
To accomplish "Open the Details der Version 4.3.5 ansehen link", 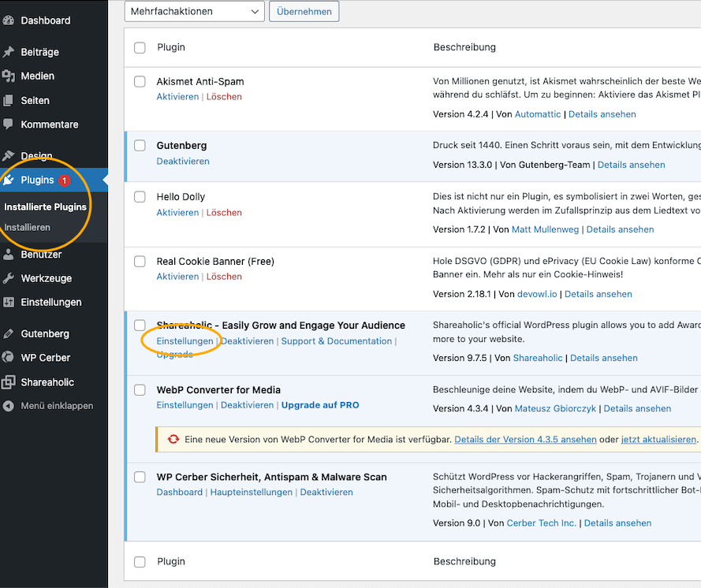I will pyautogui.click(x=525, y=439).
